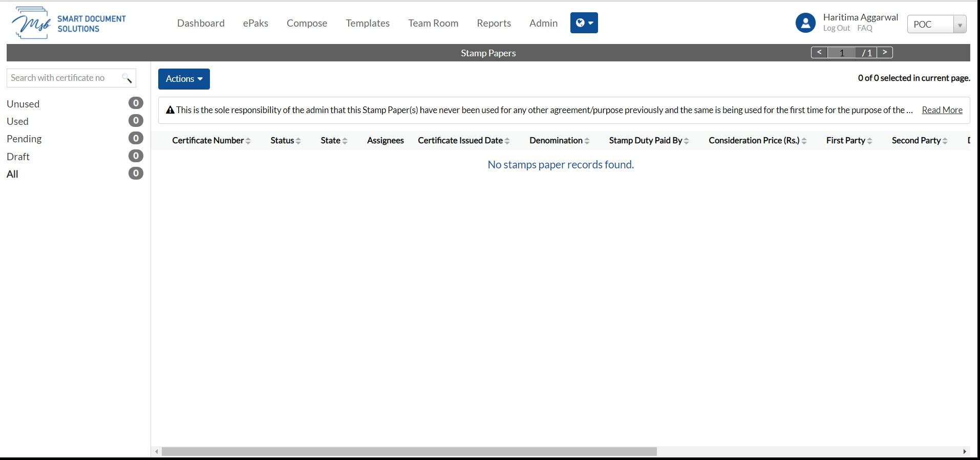Sort by Status column
The image size is (980, 460).
[x=286, y=141]
